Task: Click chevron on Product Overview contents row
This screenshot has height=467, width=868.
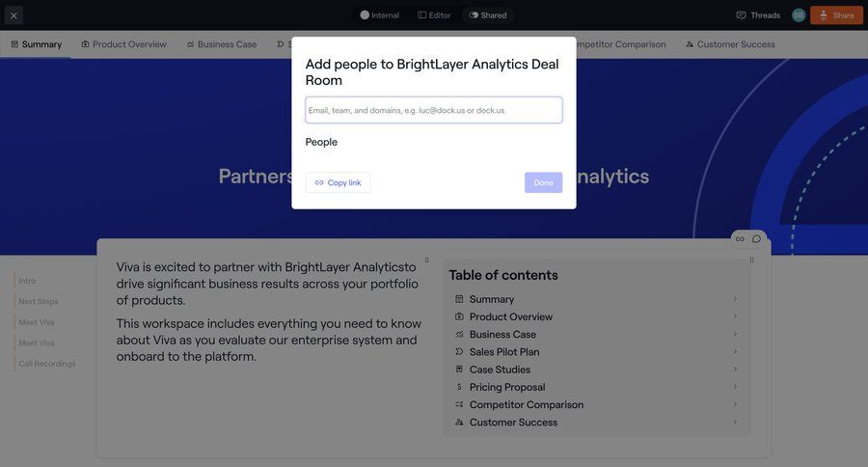Action: [735, 316]
